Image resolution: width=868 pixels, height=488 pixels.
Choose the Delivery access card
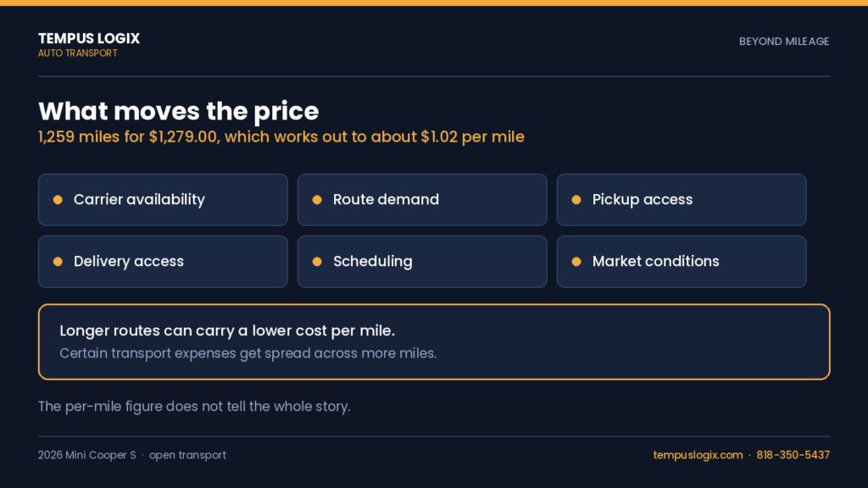[163, 262]
